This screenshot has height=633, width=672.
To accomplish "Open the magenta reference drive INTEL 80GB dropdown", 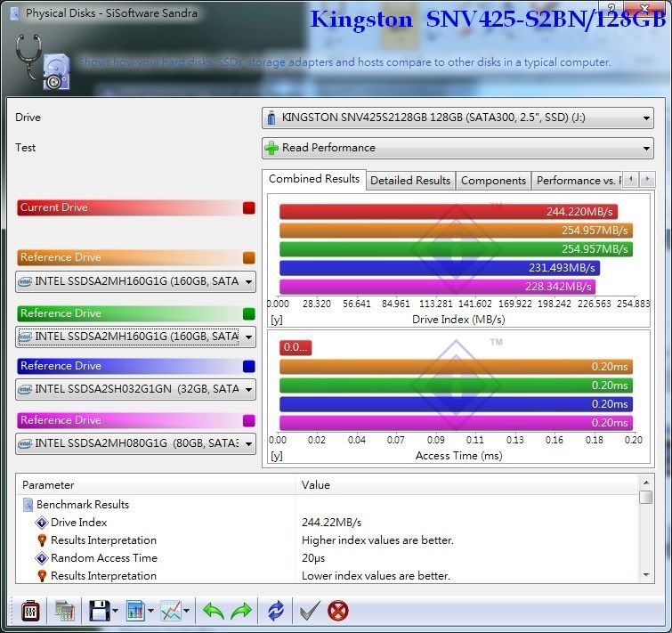I will coord(135,443).
